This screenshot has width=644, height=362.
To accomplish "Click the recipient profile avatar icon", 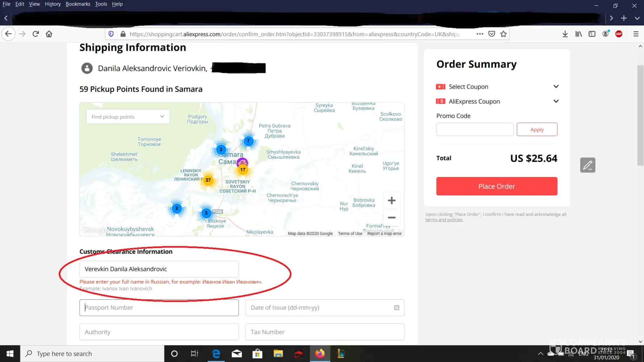I will 87,68.
